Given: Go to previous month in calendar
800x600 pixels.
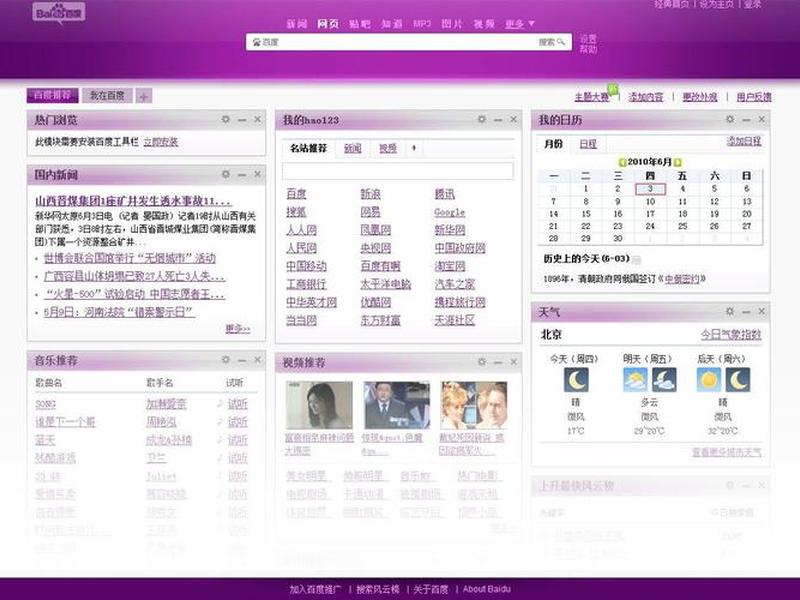Looking at the screenshot, I should pos(622,162).
